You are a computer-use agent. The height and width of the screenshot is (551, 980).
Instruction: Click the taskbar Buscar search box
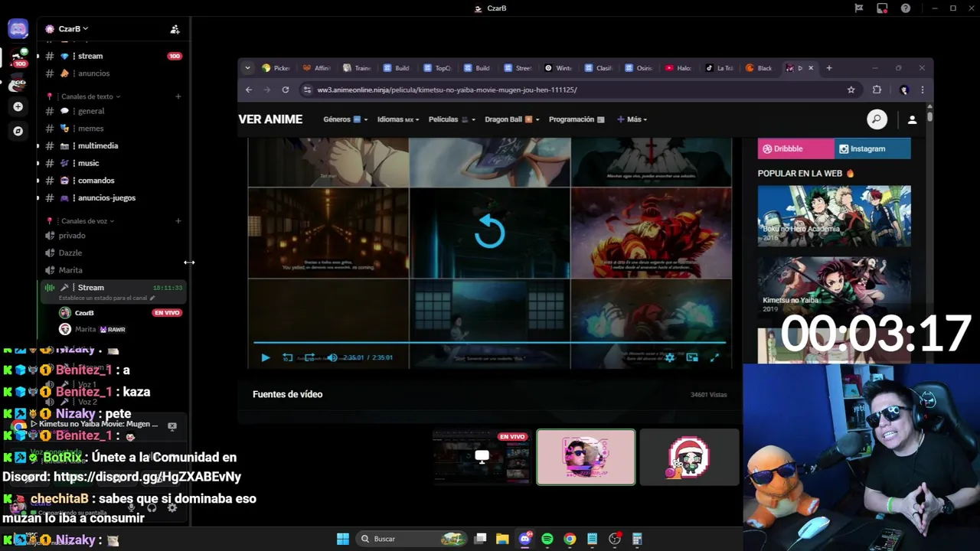pos(412,539)
